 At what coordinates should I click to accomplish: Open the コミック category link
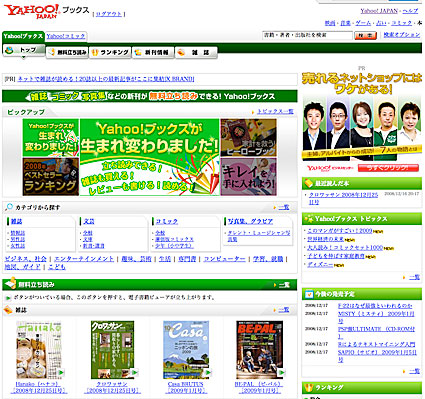167,221
